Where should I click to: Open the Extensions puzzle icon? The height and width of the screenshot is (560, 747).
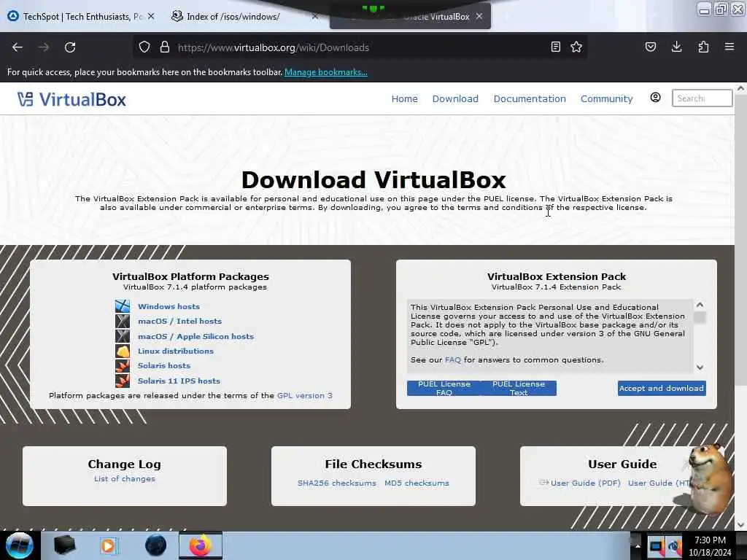click(x=703, y=47)
